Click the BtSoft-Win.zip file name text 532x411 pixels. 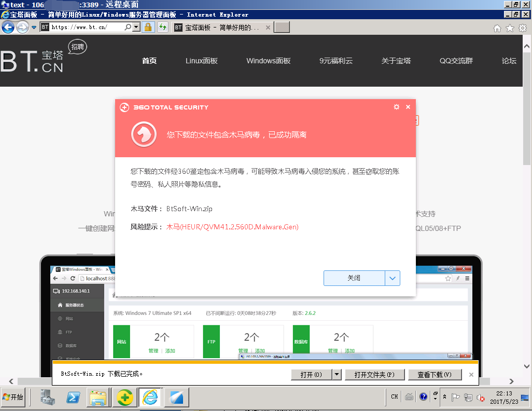189,209
